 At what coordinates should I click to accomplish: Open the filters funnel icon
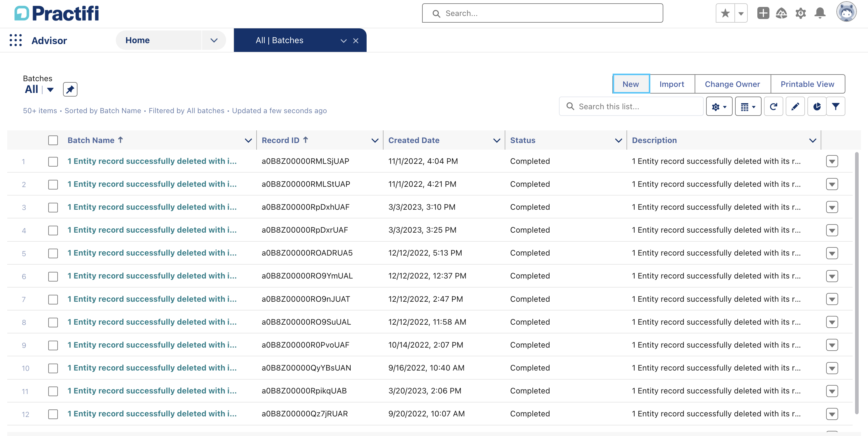(835, 107)
